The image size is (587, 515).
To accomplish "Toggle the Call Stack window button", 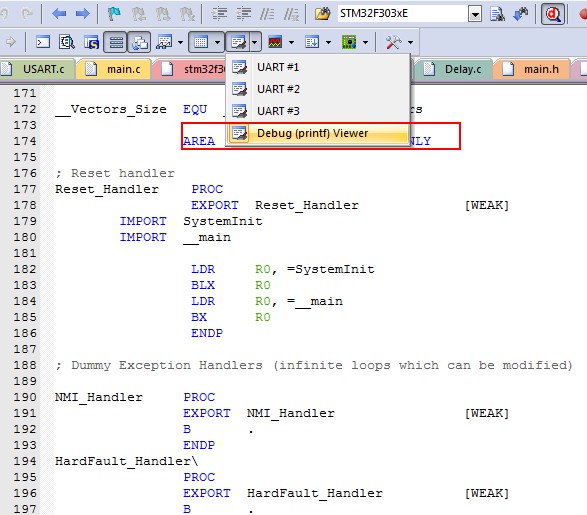I will coord(139,42).
